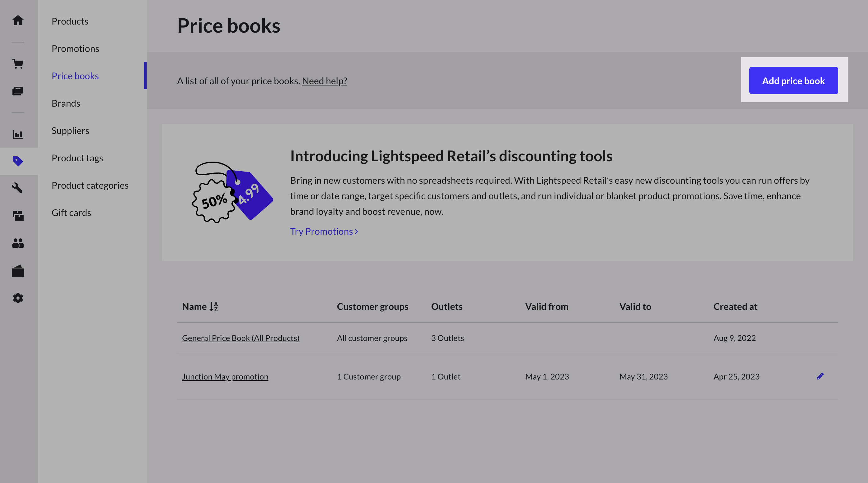Go to the Gift cards section

[x=71, y=213]
